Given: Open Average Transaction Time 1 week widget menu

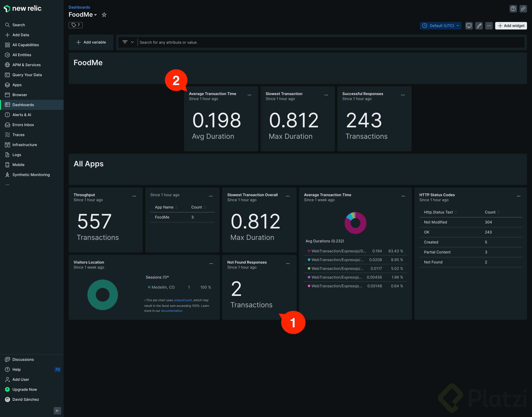Looking at the screenshot, I should point(403,196).
